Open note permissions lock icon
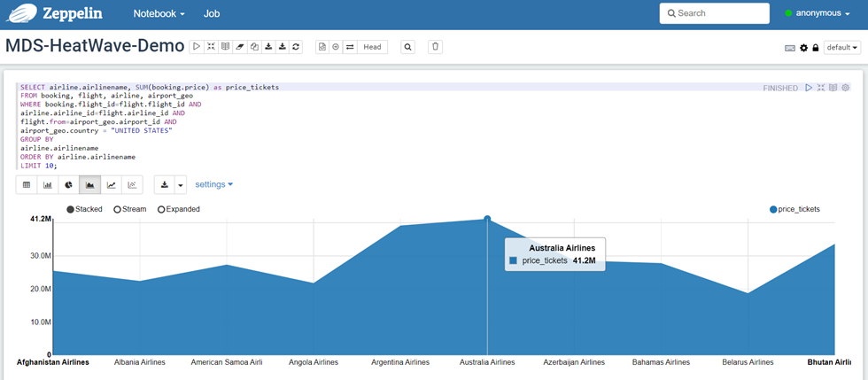The height and width of the screenshot is (380, 868). [x=816, y=48]
